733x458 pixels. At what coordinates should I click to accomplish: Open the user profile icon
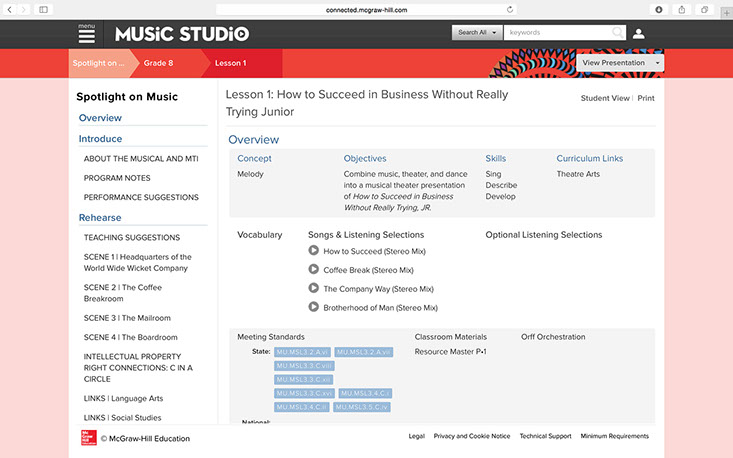point(639,34)
